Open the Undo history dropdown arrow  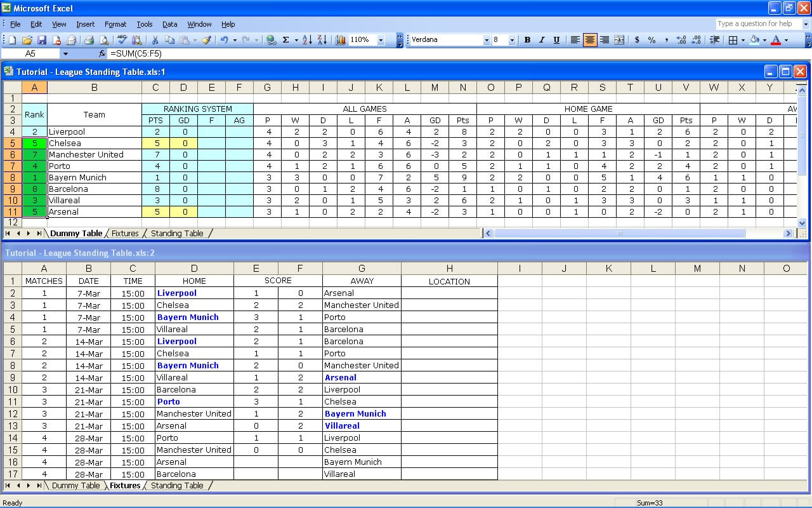tap(234, 40)
